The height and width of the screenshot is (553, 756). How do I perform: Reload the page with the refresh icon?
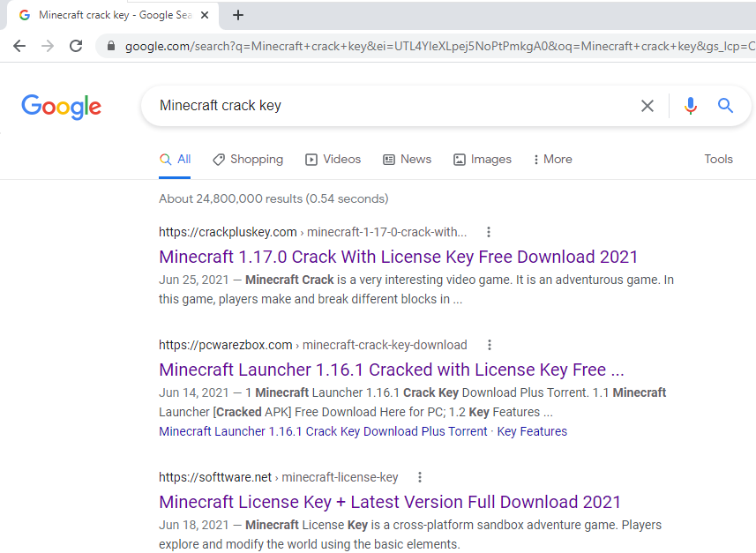[76, 46]
